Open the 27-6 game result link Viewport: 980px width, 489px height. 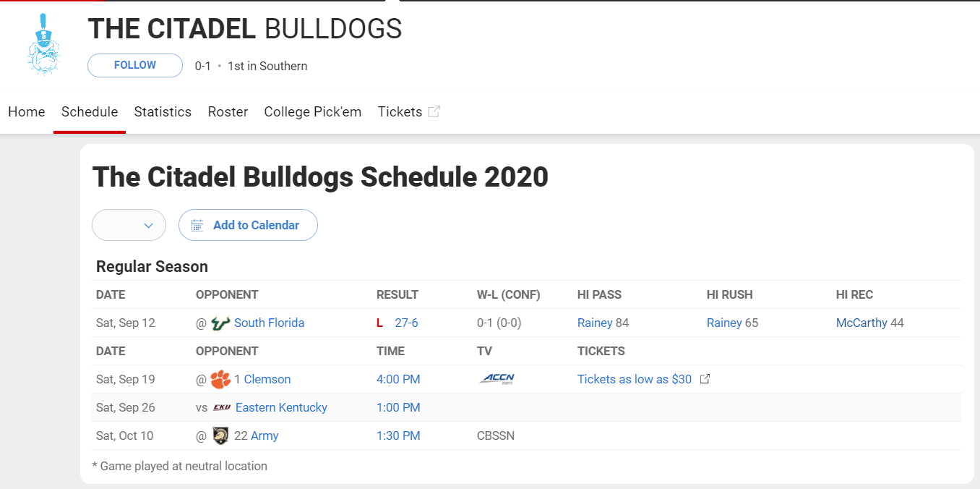click(406, 323)
